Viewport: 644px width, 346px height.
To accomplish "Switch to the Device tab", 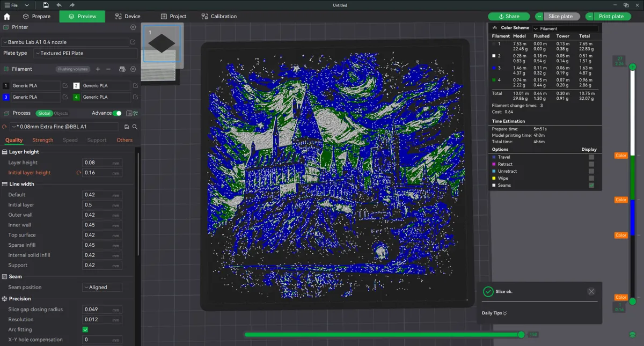I will (x=128, y=17).
